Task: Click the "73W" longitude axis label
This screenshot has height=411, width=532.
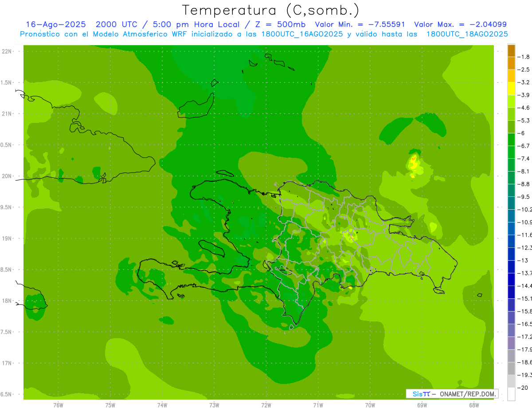Action: pyautogui.click(x=214, y=405)
